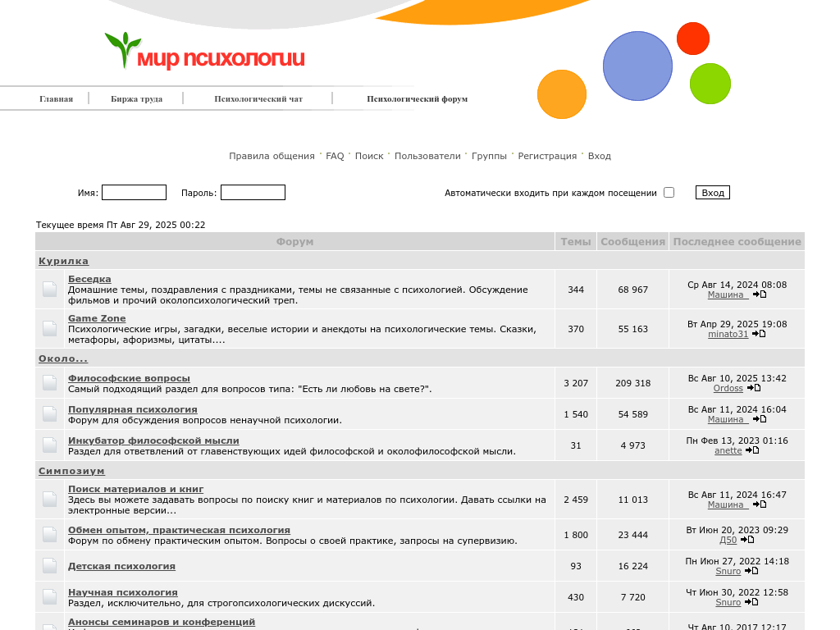
Task: Click the folder icon beside Беседка forum
Action: click(50, 289)
